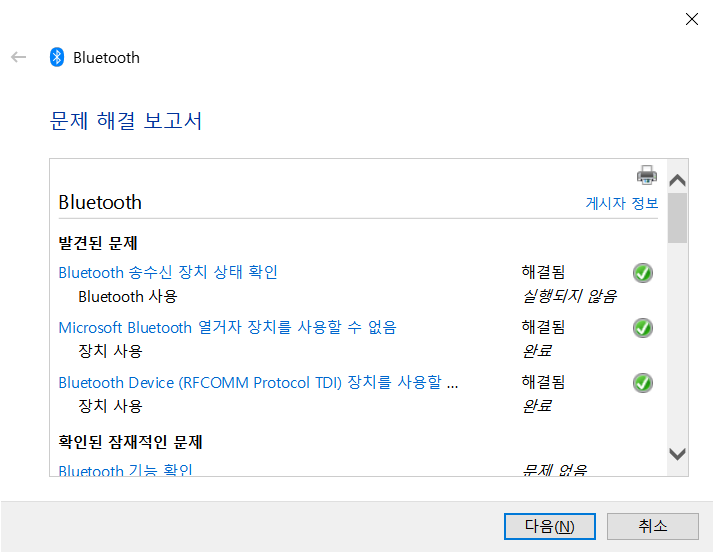Screen dimensions: 714x553
Task: Click the Bluetooth title in report box
Action: (100, 202)
